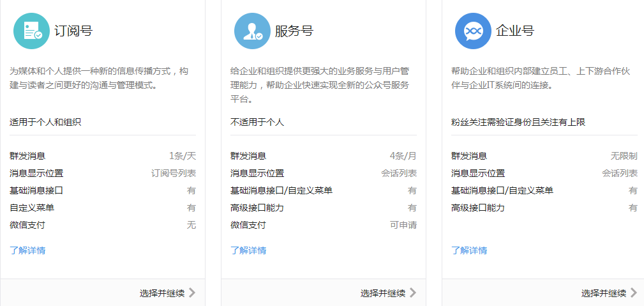Click the arrow next to 订阅号 选择并继续
This screenshot has width=644, height=306.
tap(192, 293)
